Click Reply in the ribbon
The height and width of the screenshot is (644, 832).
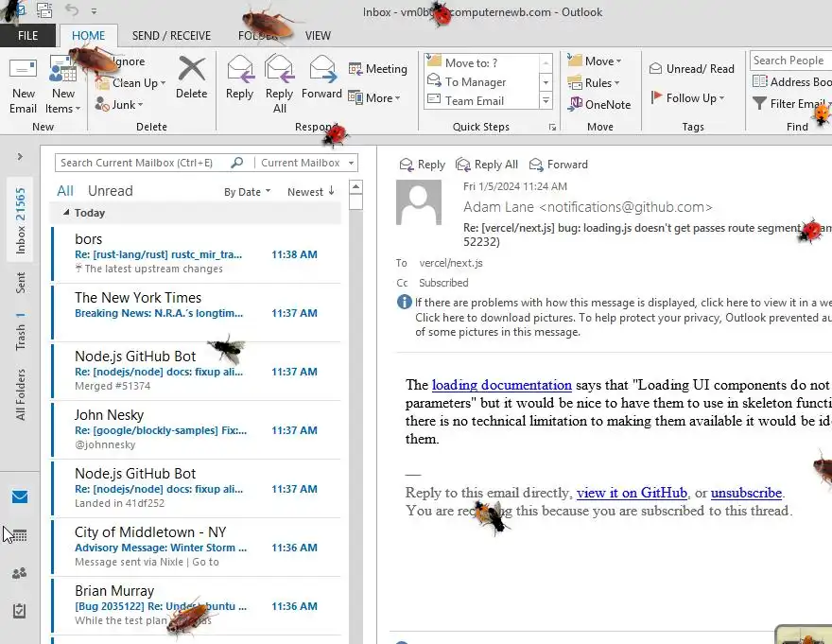(x=239, y=78)
